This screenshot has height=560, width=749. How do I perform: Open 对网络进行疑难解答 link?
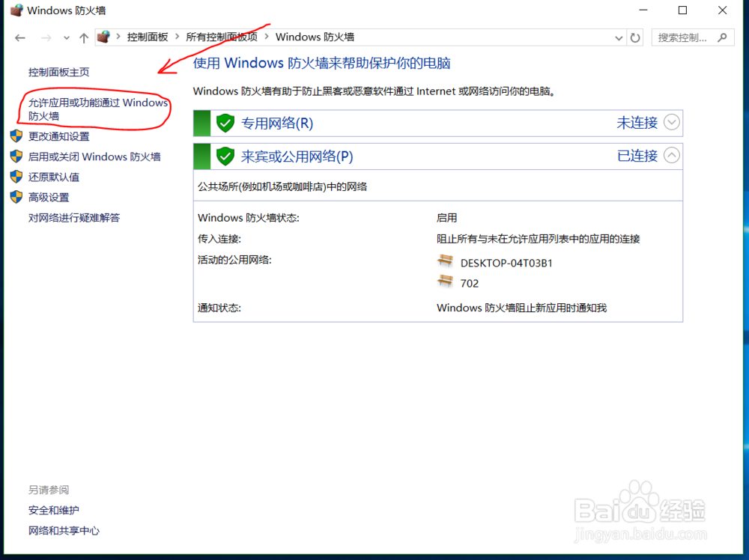pos(74,218)
